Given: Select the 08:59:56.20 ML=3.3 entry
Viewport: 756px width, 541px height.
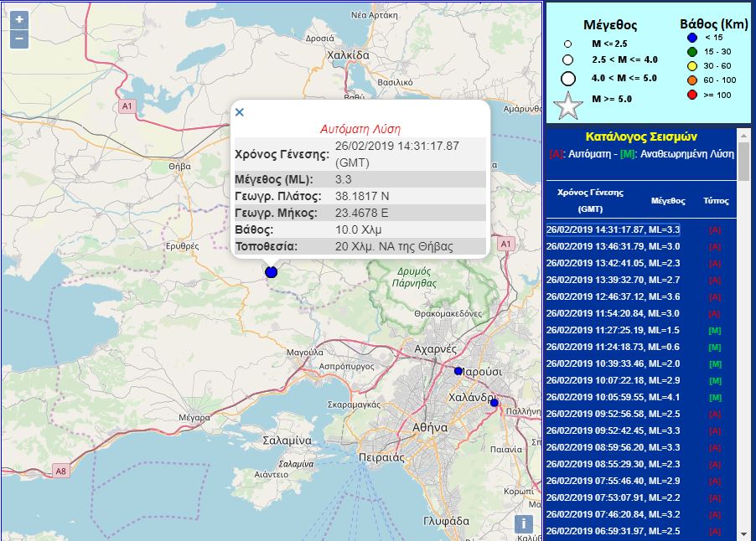Looking at the screenshot, I should click(x=613, y=447).
